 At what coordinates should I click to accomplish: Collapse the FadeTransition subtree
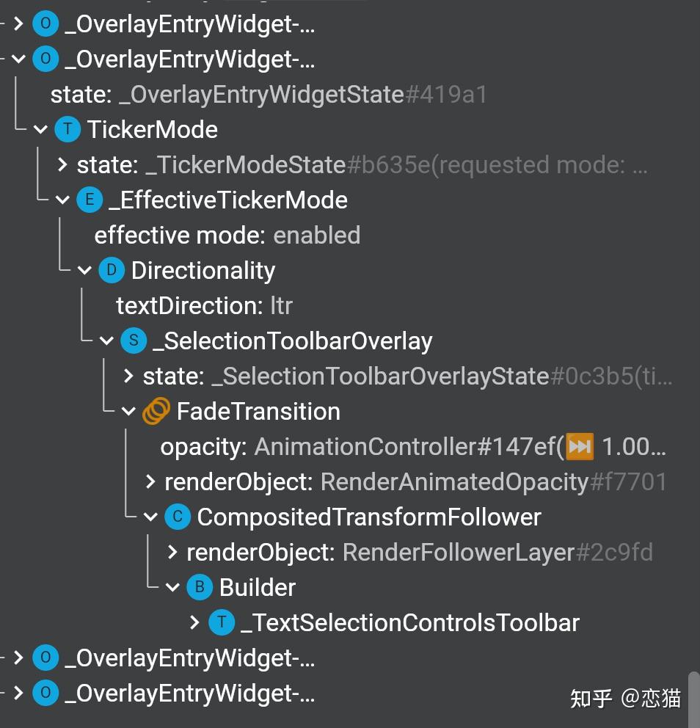coord(129,411)
